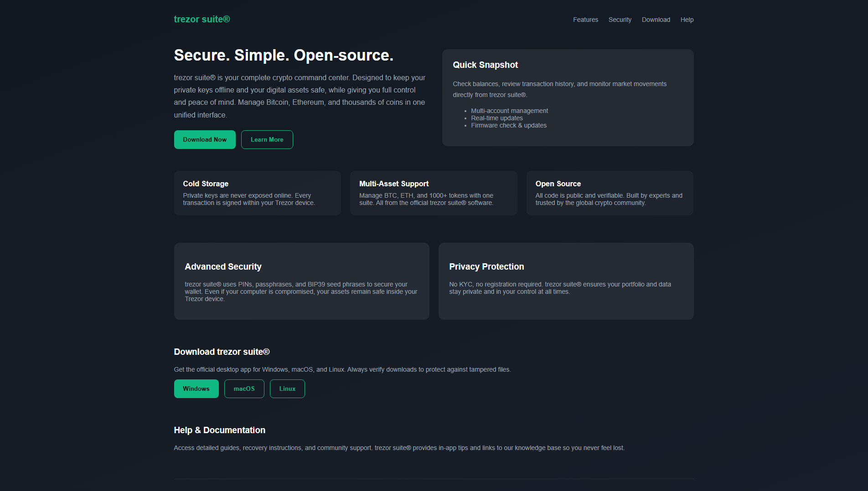Click the 'Get the official desktop app' description

(342, 369)
